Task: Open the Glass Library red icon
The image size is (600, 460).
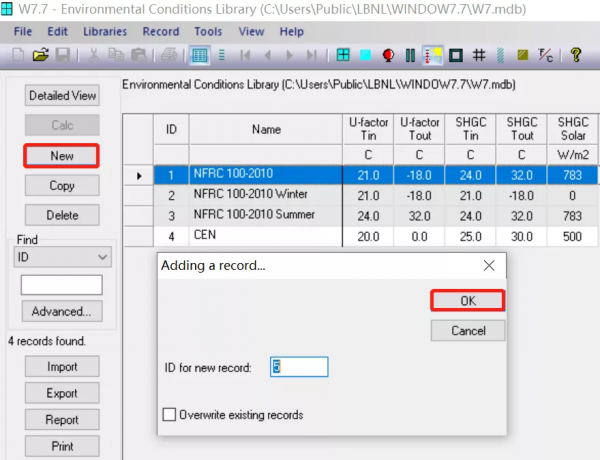Action: click(x=388, y=55)
